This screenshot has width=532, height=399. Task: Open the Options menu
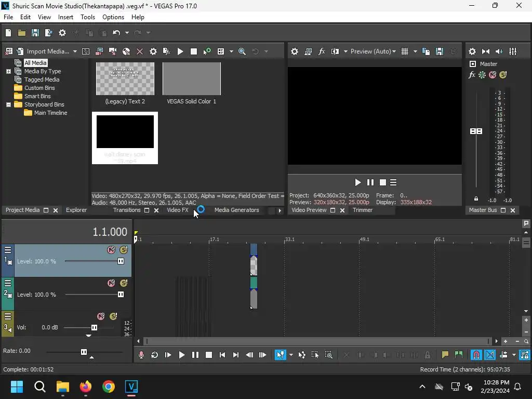(113, 17)
